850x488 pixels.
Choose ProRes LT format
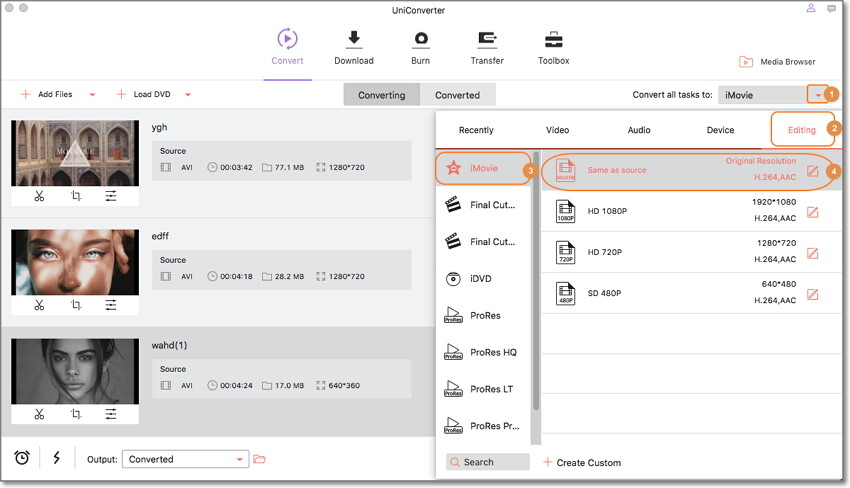tap(483, 389)
